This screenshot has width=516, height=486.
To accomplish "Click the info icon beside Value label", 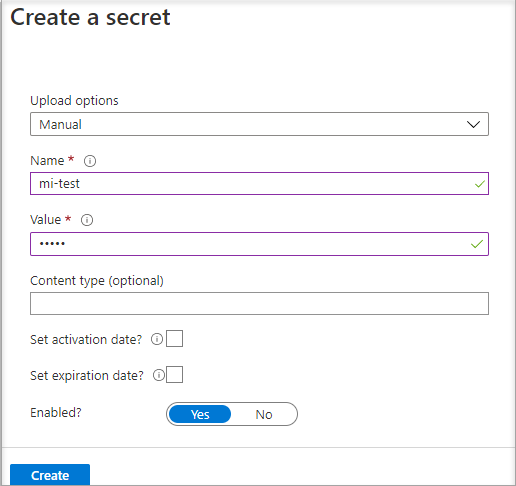I will [x=87, y=220].
